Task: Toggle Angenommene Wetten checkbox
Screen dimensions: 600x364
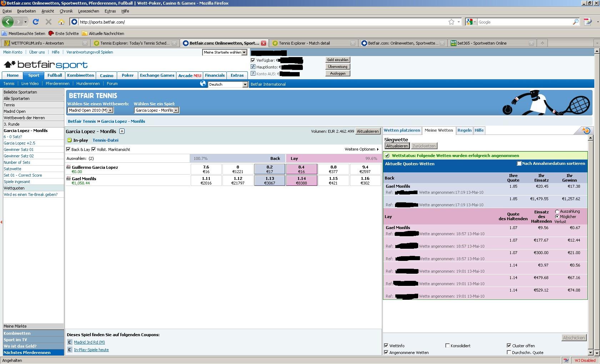Action: (x=386, y=352)
